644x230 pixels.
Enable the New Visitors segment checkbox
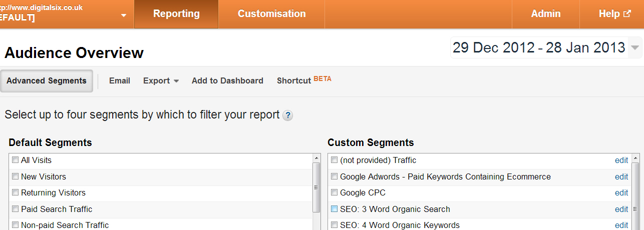(16, 176)
